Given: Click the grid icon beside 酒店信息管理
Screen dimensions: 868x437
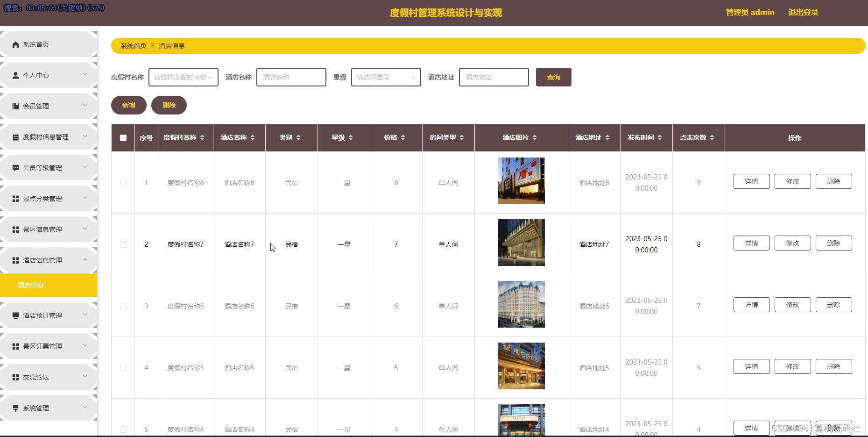Looking at the screenshot, I should pos(15,260).
